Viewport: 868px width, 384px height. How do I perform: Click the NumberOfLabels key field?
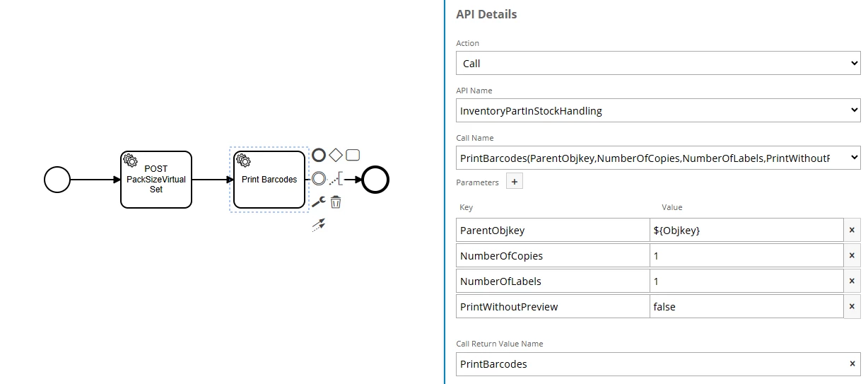pos(553,281)
